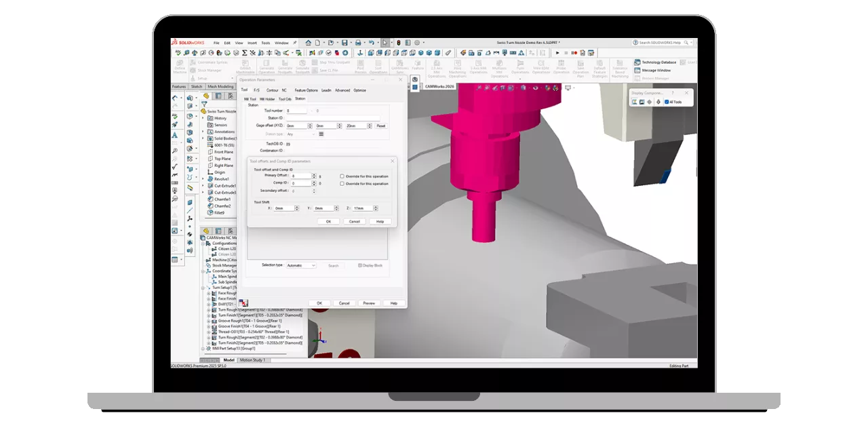Screen dimensions: 868x426
Task: Close the Tool offsets and Comp ID dialog
Action: click(x=392, y=161)
